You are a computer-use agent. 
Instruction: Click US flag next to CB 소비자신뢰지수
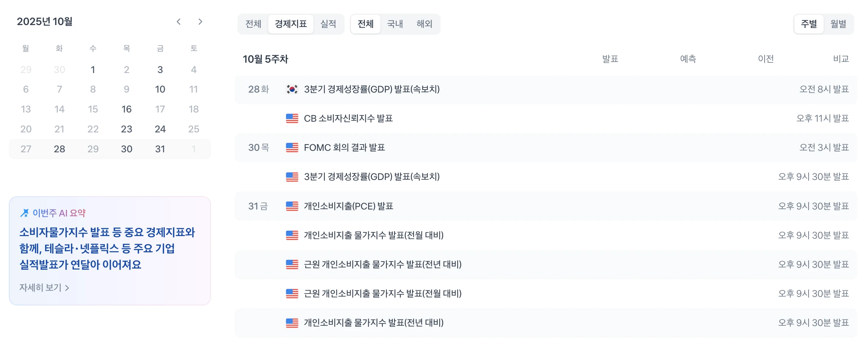tap(292, 118)
